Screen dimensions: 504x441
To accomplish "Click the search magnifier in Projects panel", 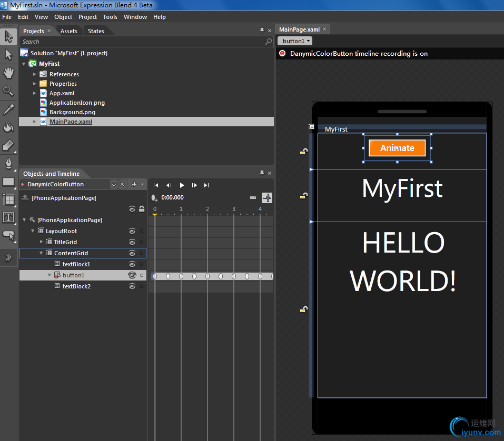I will (269, 42).
